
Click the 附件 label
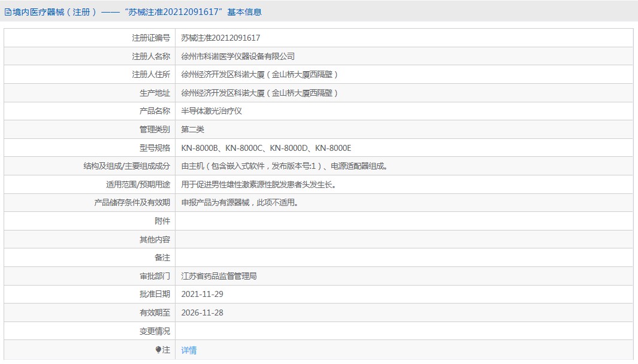point(162,221)
